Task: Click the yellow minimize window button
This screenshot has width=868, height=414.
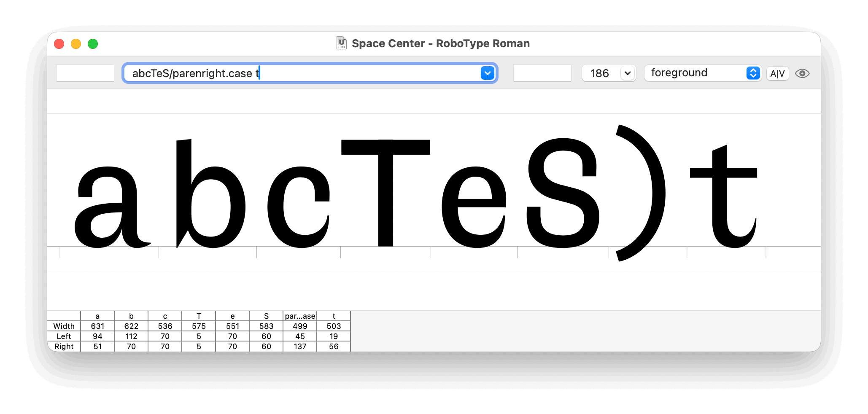Action: pyautogui.click(x=76, y=44)
